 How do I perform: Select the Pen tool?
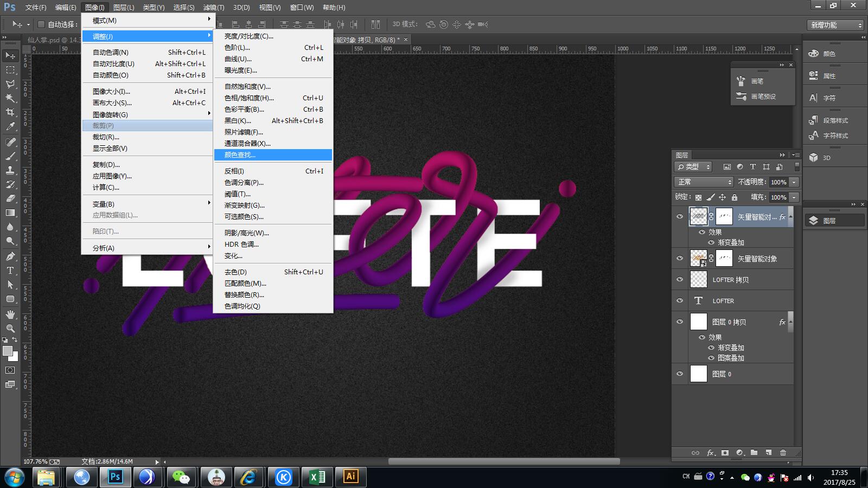pyautogui.click(x=10, y=256)
